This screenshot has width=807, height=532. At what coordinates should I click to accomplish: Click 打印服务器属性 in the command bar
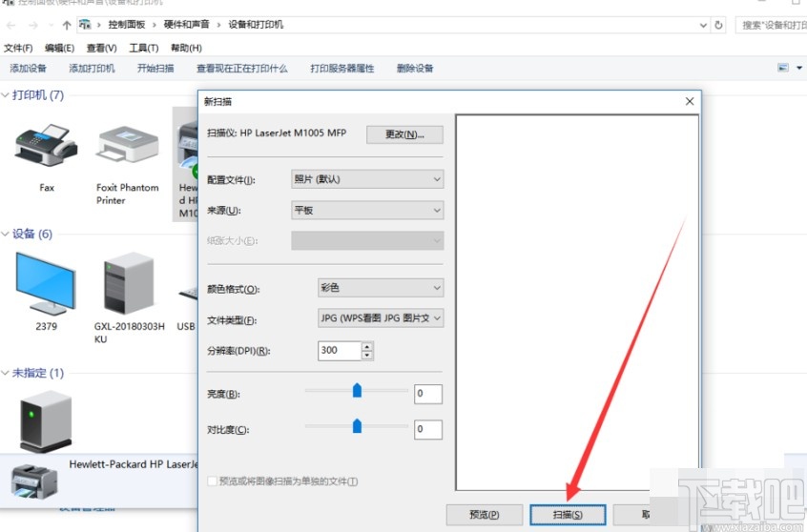pyautogui.click(x=342, y=68)
